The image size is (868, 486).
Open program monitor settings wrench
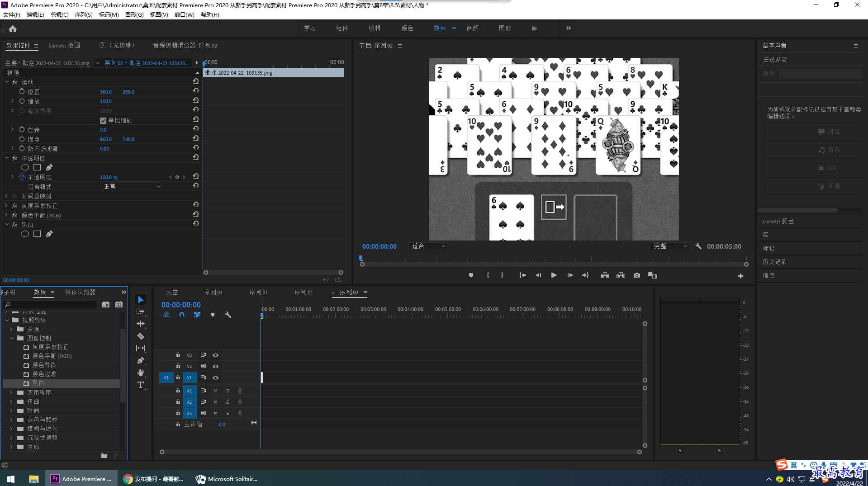698,246
